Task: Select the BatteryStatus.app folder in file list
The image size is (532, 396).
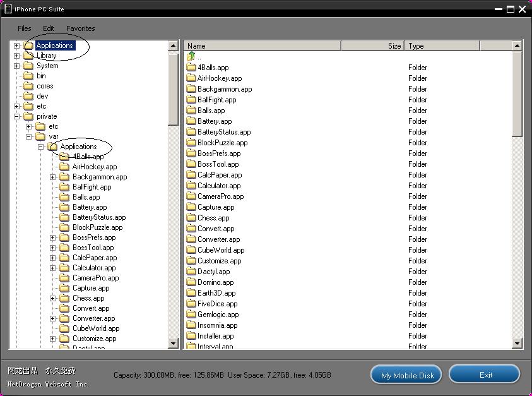Action: tap(223, 132)
